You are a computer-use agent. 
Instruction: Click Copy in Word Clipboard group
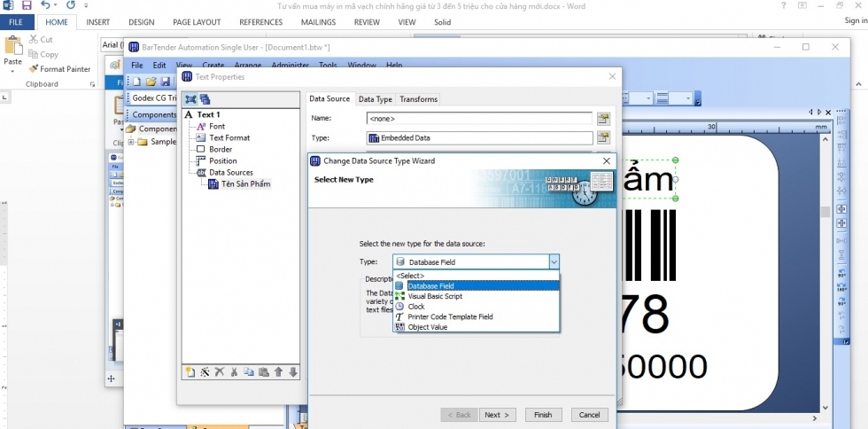pyautogui.click(x=43, y=54)
